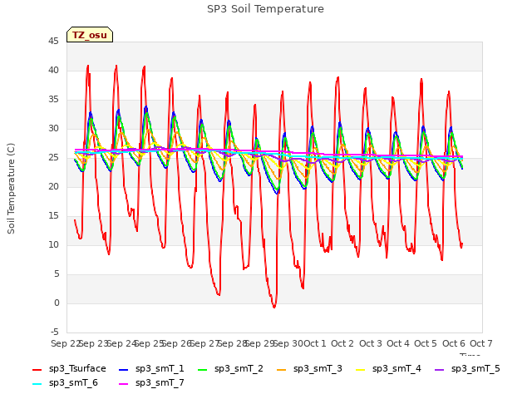
Task: Click the Oct 5 x-axis date label
Action: 426,343
